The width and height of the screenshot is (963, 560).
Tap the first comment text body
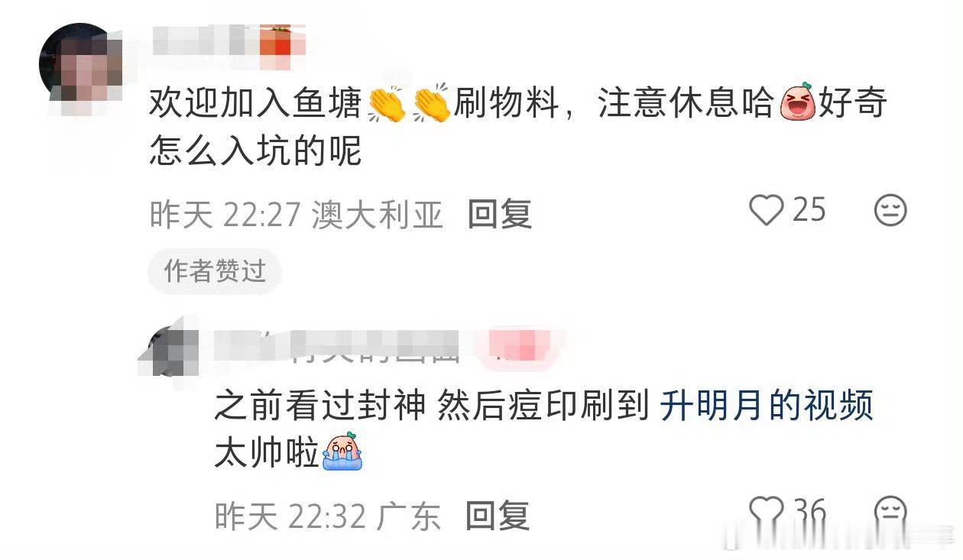tap(517, 128)
